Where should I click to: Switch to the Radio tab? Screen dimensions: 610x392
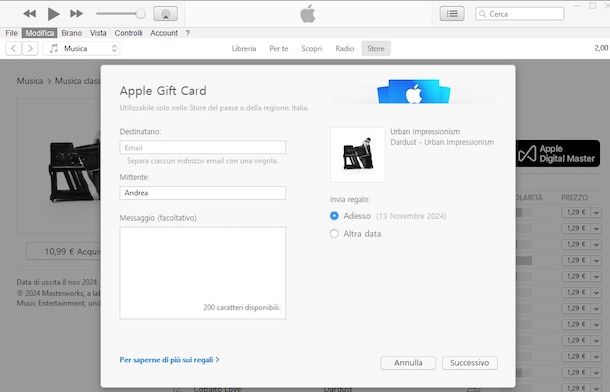tap(345, 49)
